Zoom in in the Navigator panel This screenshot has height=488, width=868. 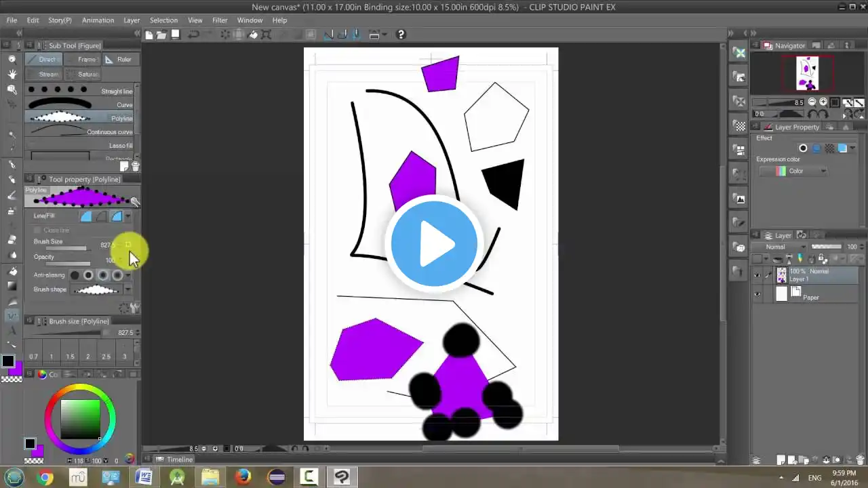click(x=823, y=102)
